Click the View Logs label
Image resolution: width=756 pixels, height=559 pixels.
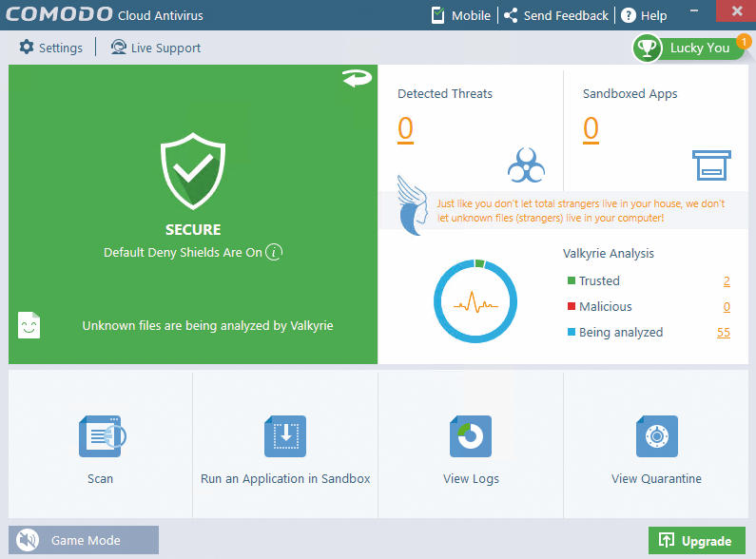point(471,479)
